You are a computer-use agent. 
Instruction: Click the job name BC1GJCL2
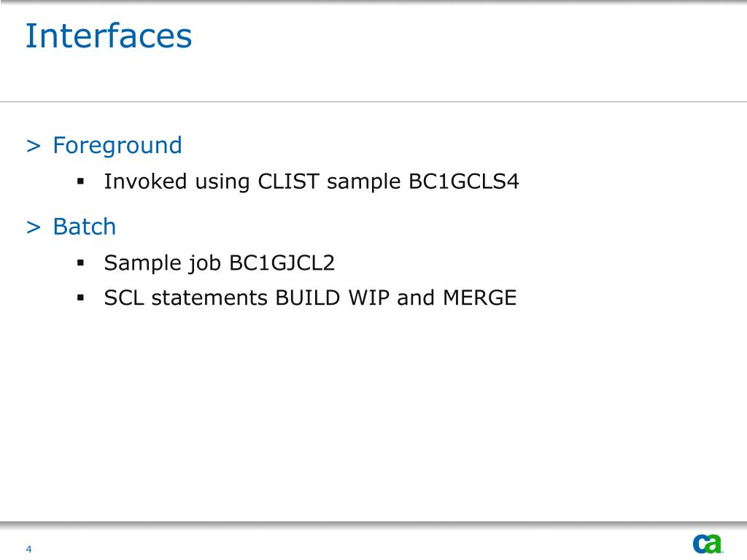point(282,262)
